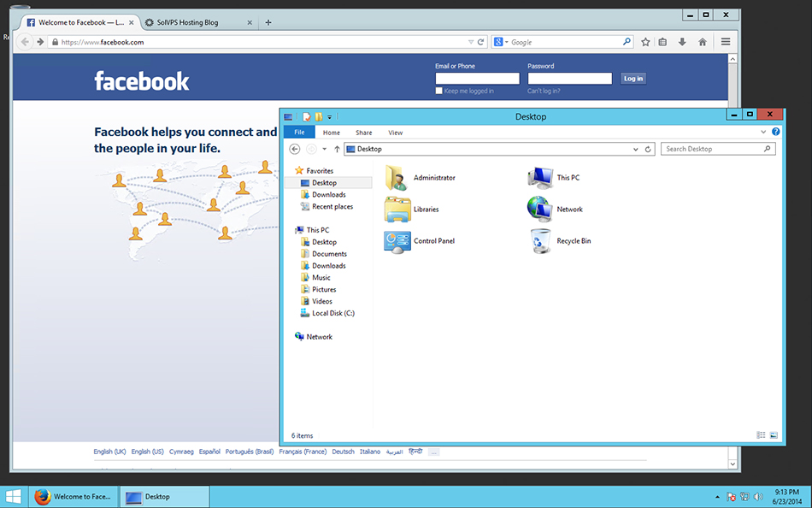Open Firefox downloads arrow icon

pyautogui.click(x=682, y=42)
